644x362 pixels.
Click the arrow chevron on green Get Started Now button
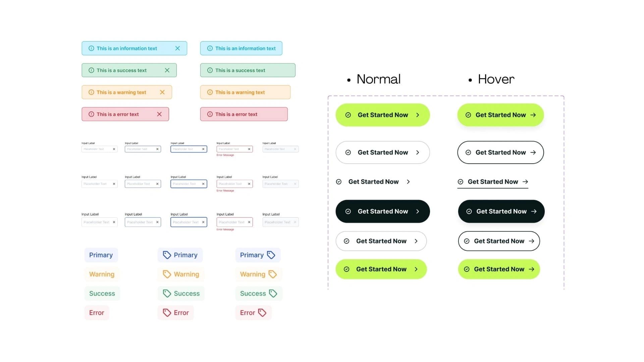pos(417,115)
